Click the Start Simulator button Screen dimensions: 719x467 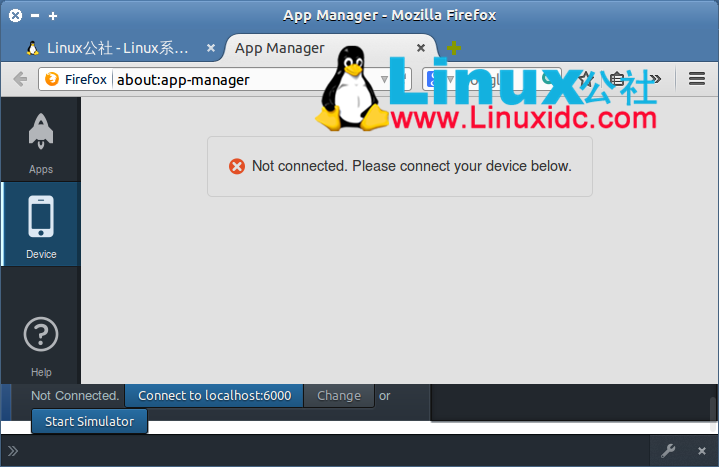click(89, 421)
